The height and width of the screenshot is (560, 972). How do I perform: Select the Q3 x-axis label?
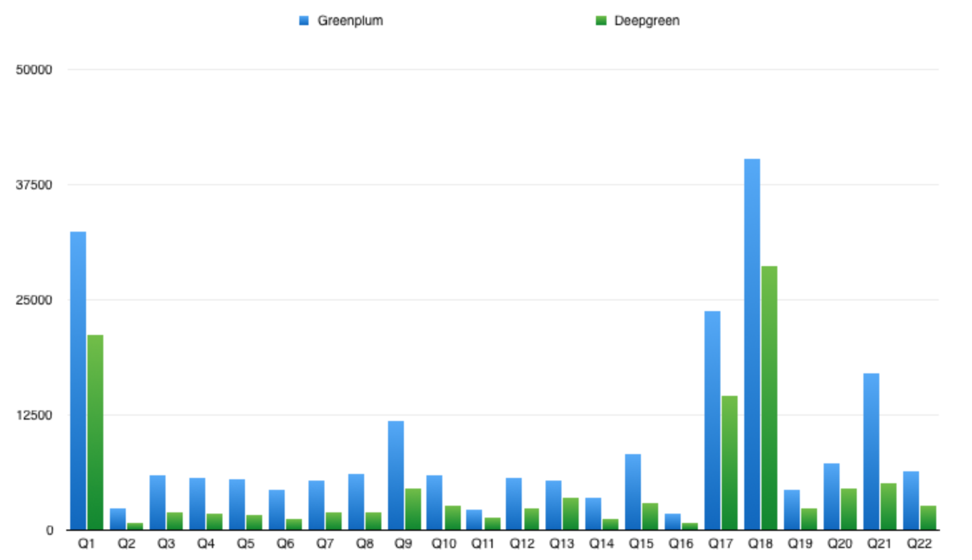166,543
